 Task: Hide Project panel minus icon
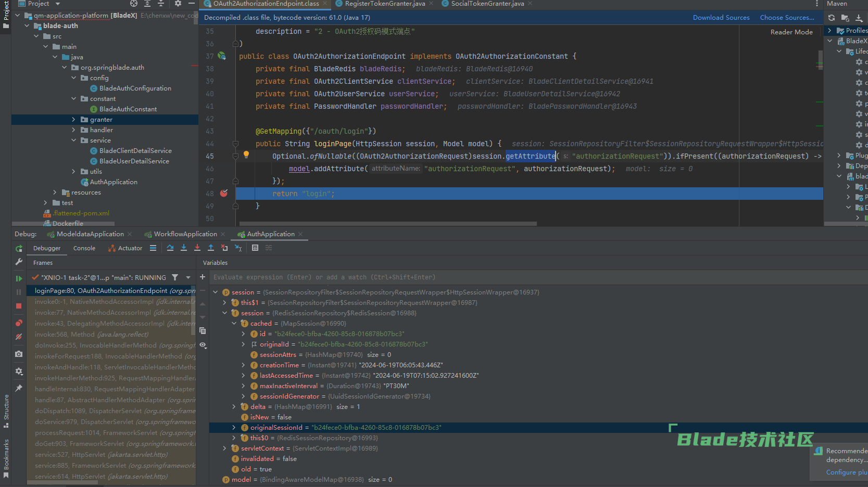click(x=192, y=4)
